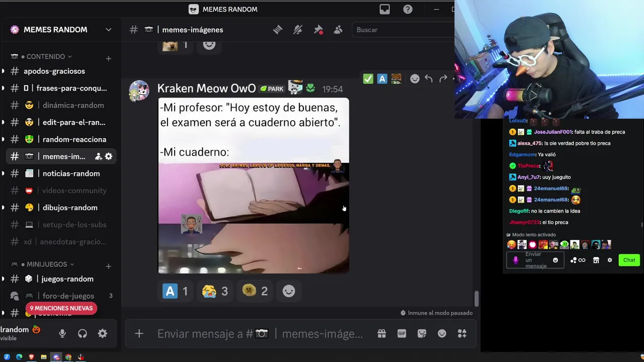
Task: Open user settings gear
Action: [103, 333]
